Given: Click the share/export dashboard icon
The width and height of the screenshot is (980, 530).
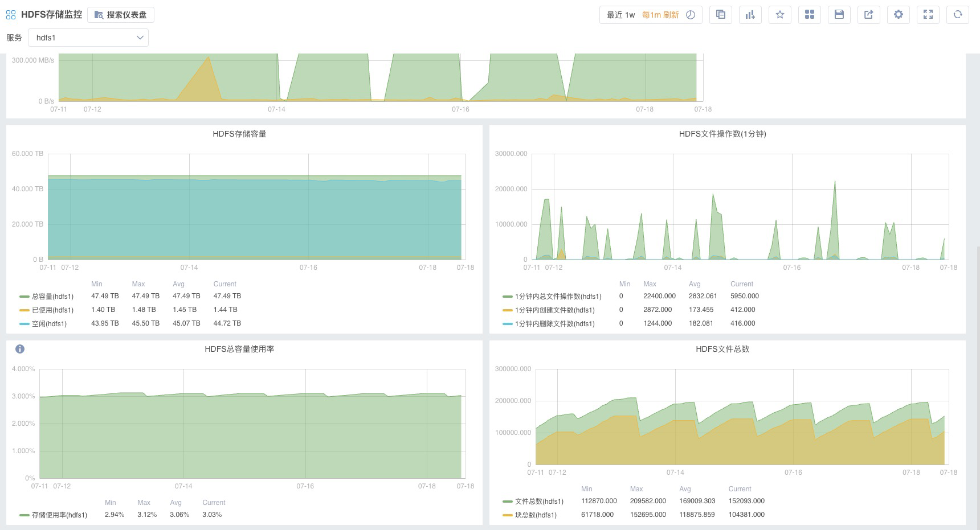Looking at the screenshot, I should (x=869, y=15).
